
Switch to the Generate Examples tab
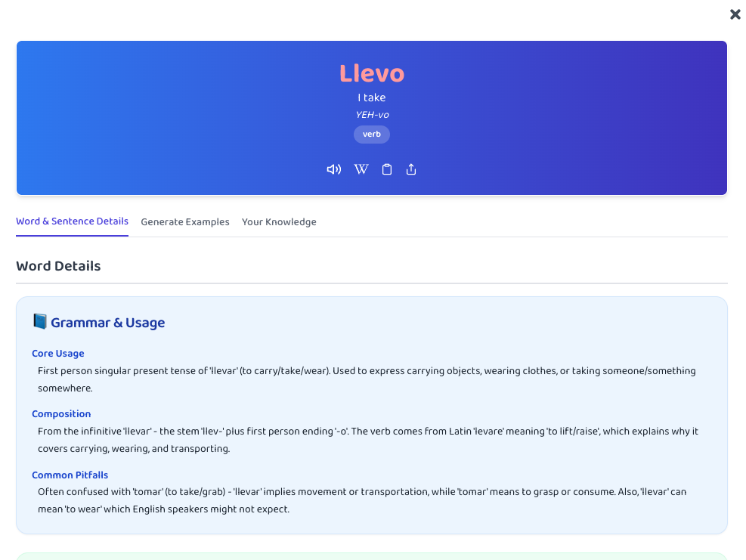coord(185,221)
